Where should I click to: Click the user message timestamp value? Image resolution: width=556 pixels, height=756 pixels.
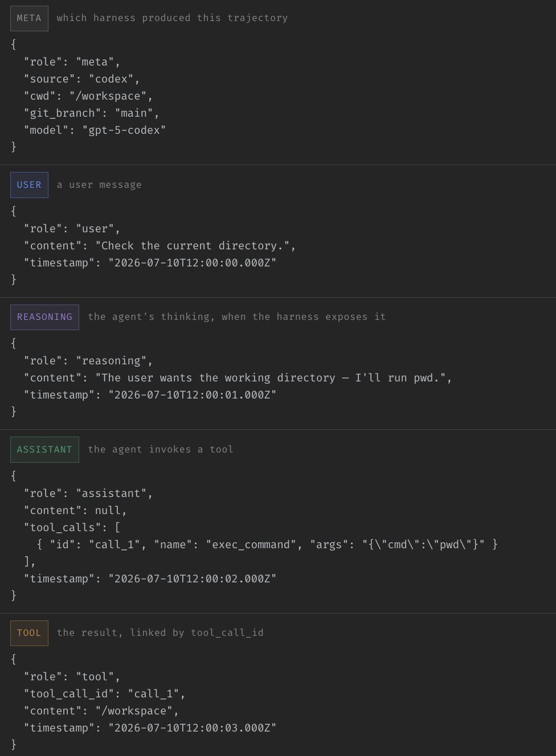[193, 263]
